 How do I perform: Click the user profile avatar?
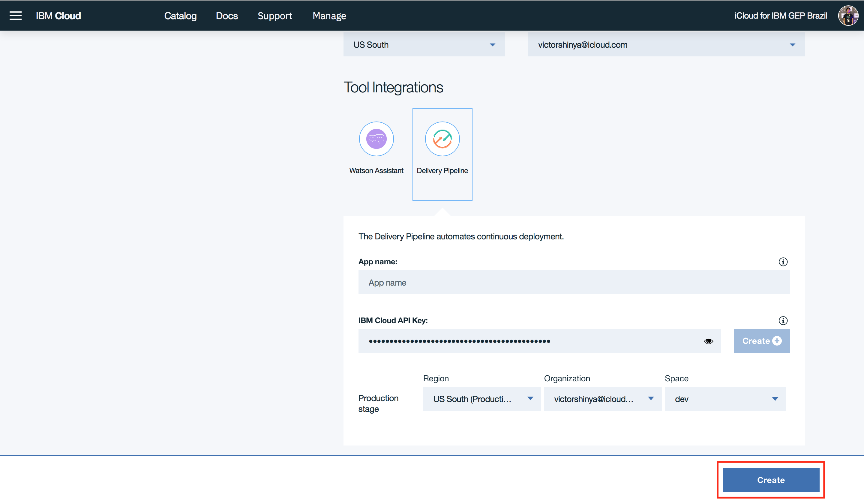(848, 16)
